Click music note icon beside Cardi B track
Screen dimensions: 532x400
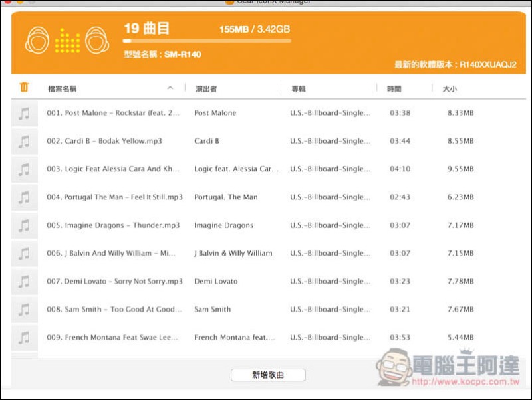pyautogui.click(x=24, y=142)
